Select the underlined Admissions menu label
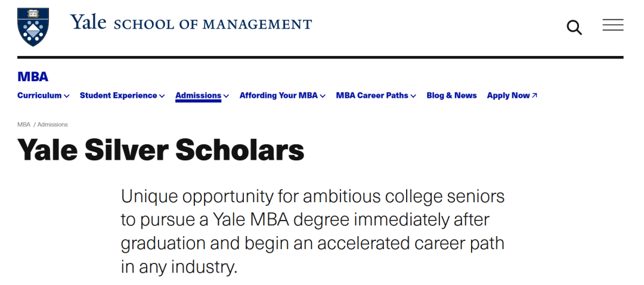This screenshot has width=644, height=285. pos(198,95)
